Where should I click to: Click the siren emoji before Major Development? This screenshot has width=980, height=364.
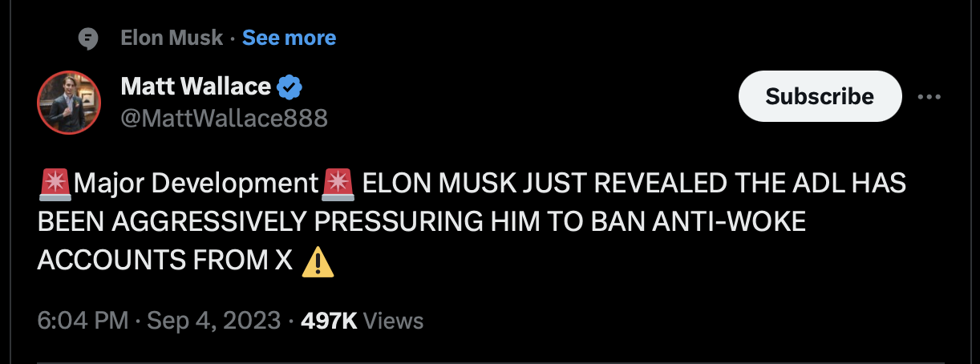point(55,184)
